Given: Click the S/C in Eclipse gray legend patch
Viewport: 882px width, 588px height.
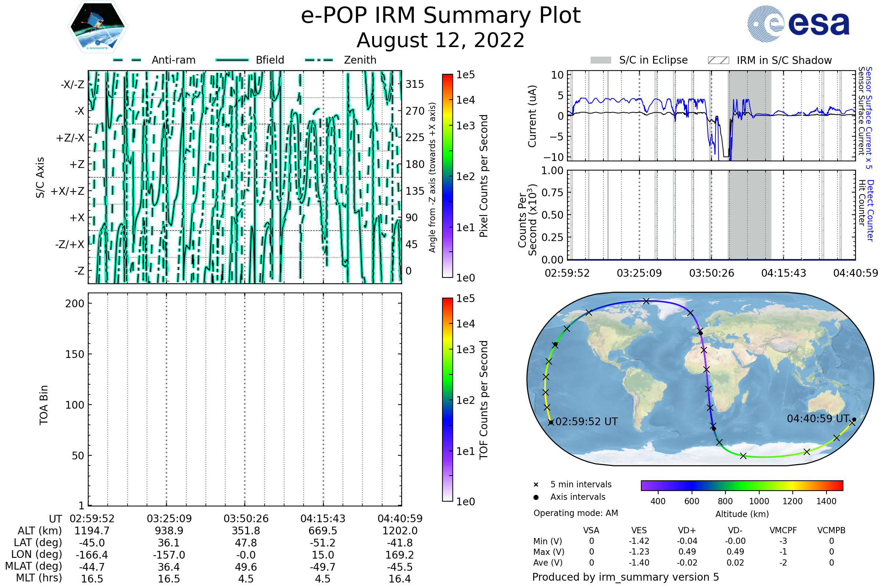Looking at the screenshot, I should (600, 60).
